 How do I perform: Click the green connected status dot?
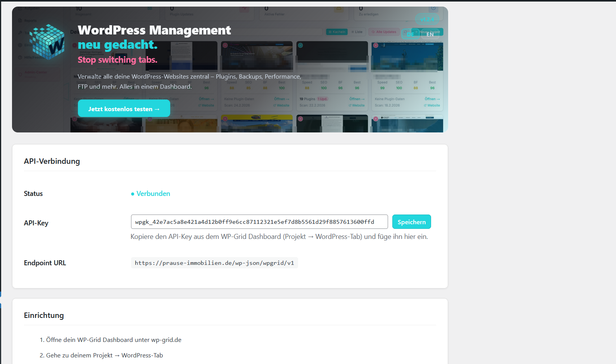pyautogui.click(x=133, y=194)
